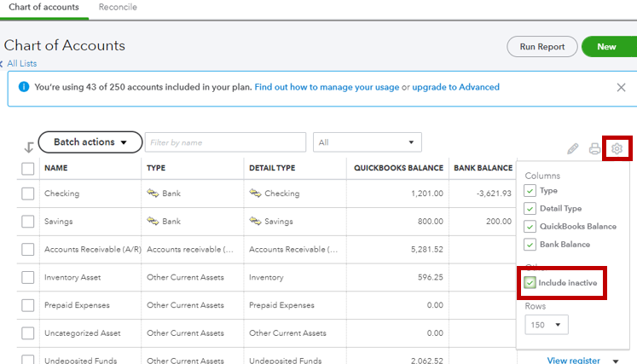Select the Checking account row checkbox
The image size is (637, 364).
pyautogui.click(x=27, y=194)
